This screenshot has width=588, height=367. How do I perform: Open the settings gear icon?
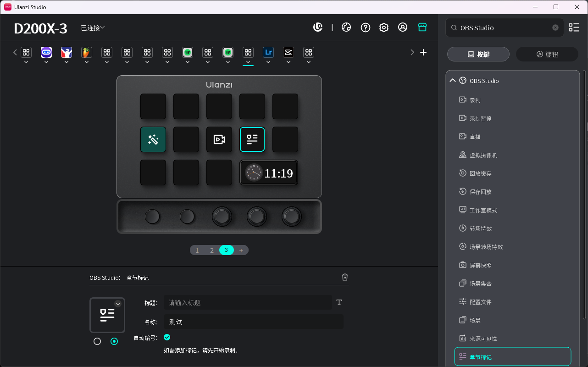383,27
